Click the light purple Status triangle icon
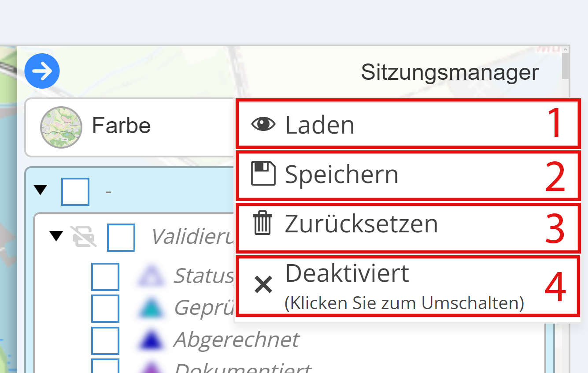588x373 pixels. 151,276
